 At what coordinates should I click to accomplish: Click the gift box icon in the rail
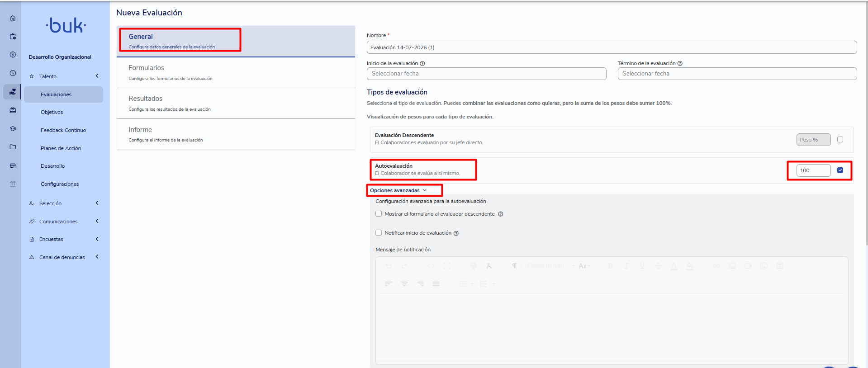(x=13, y=110)
